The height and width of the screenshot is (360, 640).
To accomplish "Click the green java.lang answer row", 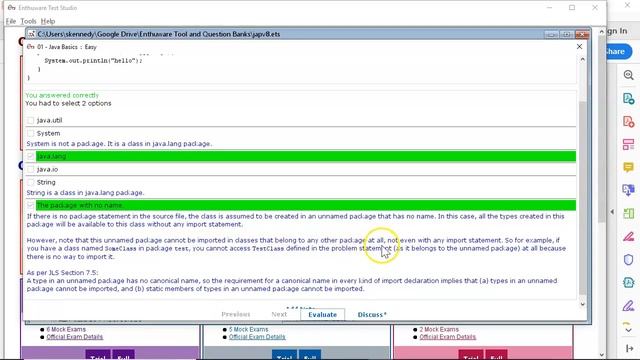I will pos(306,156).
